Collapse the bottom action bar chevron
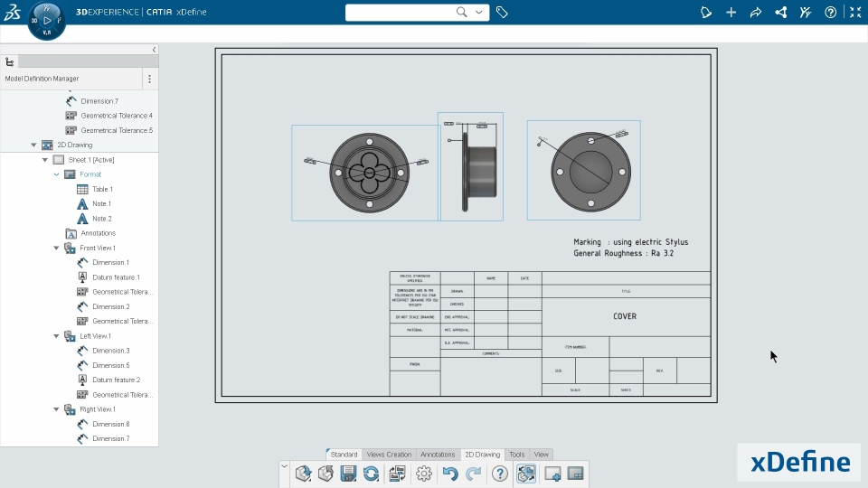 coord(284,466)
